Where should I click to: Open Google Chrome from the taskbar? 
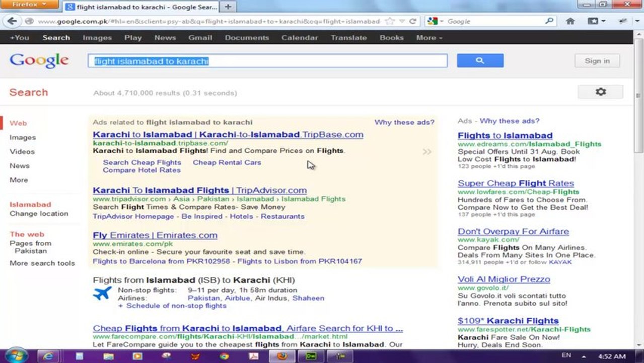click(225, 355)
